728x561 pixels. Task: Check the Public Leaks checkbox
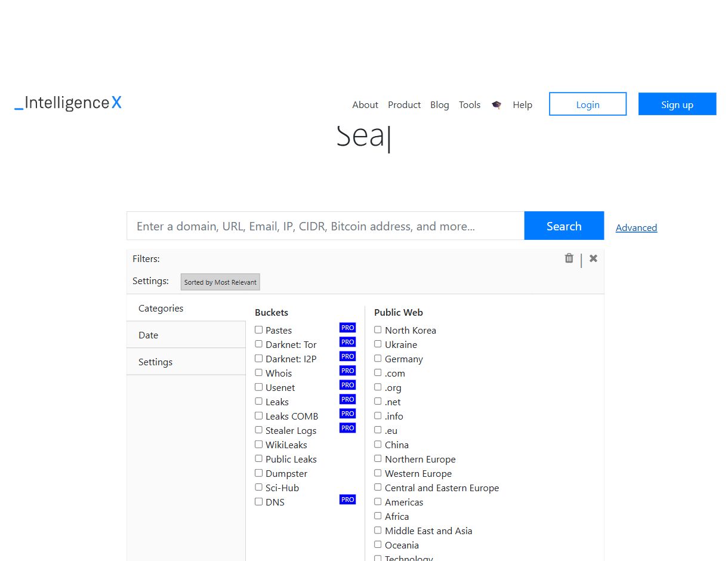coord(259,458)
